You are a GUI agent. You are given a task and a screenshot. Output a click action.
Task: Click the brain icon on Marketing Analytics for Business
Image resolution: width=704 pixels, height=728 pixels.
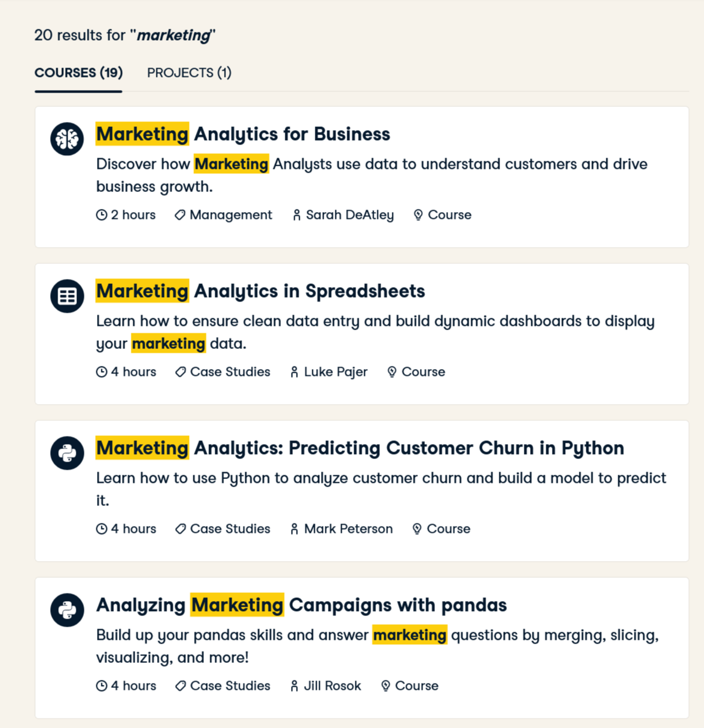(66, 139)
